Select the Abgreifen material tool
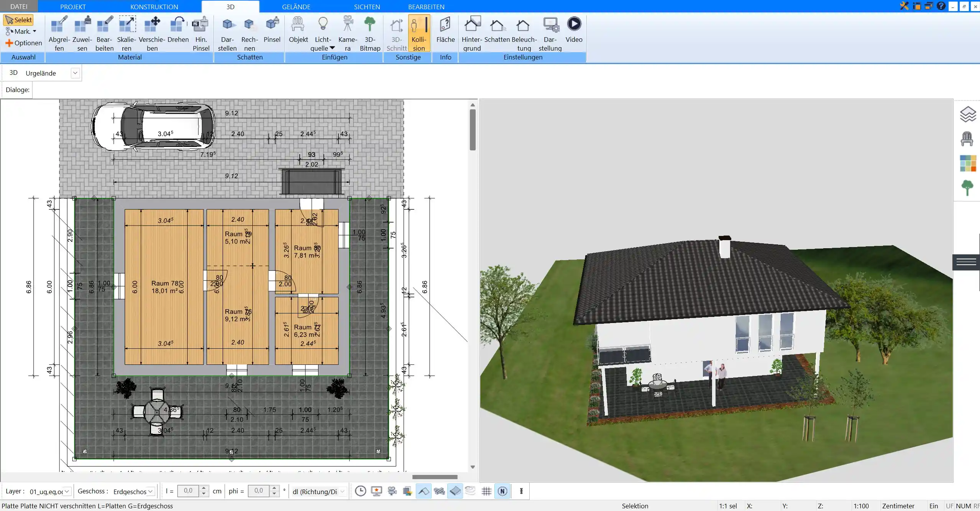Screen dimensions: 980x511 coord(59,33)
